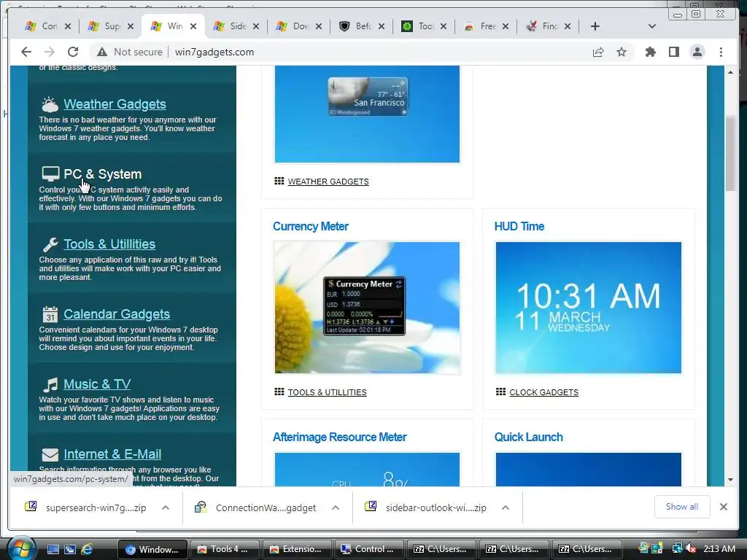Click the Currency Meter preview thumbnail

(368, 308)
